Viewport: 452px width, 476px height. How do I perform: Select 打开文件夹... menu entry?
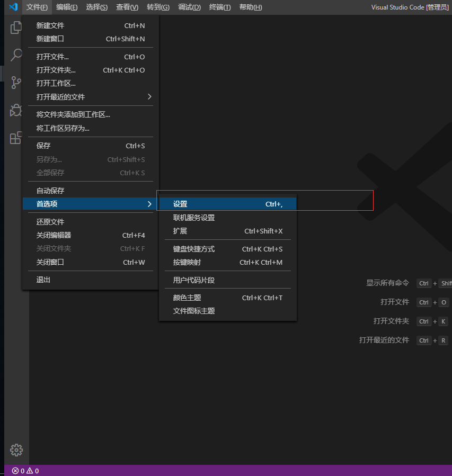(x=91, y=70)
